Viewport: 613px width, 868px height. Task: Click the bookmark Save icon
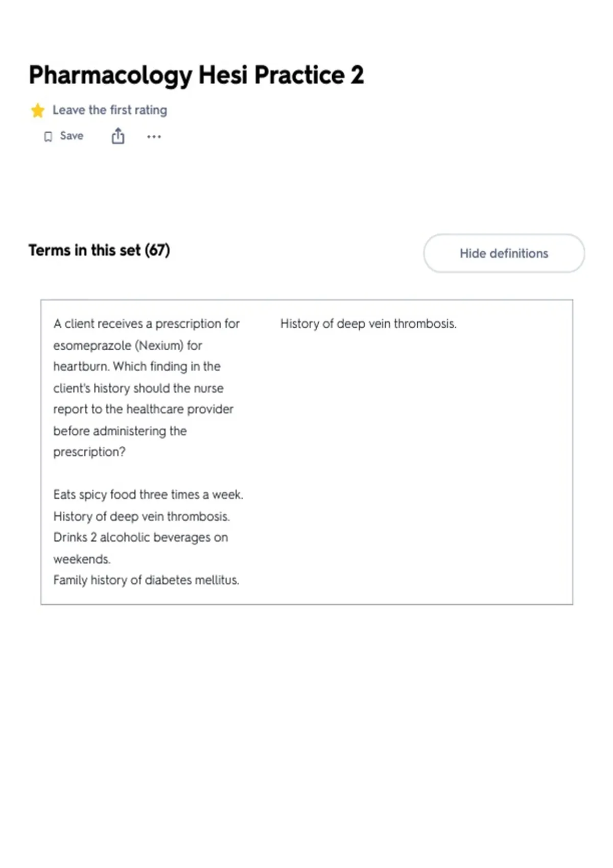[x=48, y=136]
